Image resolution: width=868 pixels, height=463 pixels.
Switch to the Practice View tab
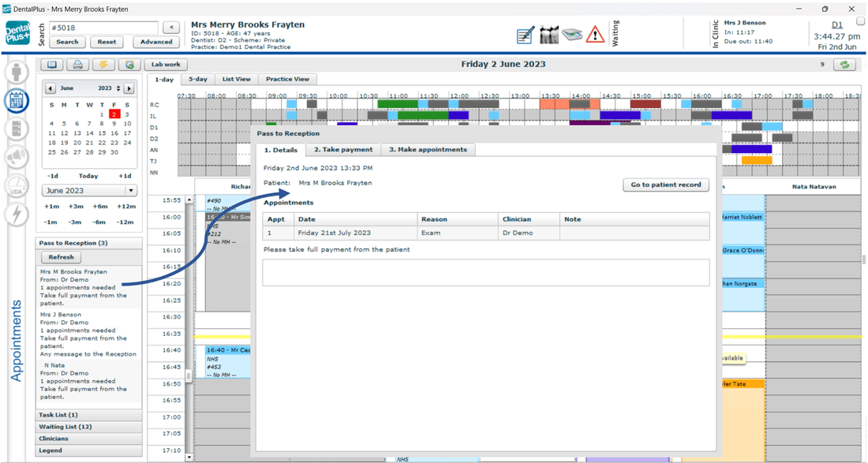pos(287,79)
